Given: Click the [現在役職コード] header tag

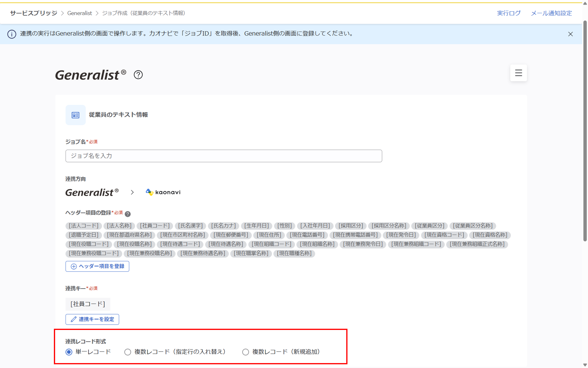Looking at the screenshot, I should click(89, 244).
